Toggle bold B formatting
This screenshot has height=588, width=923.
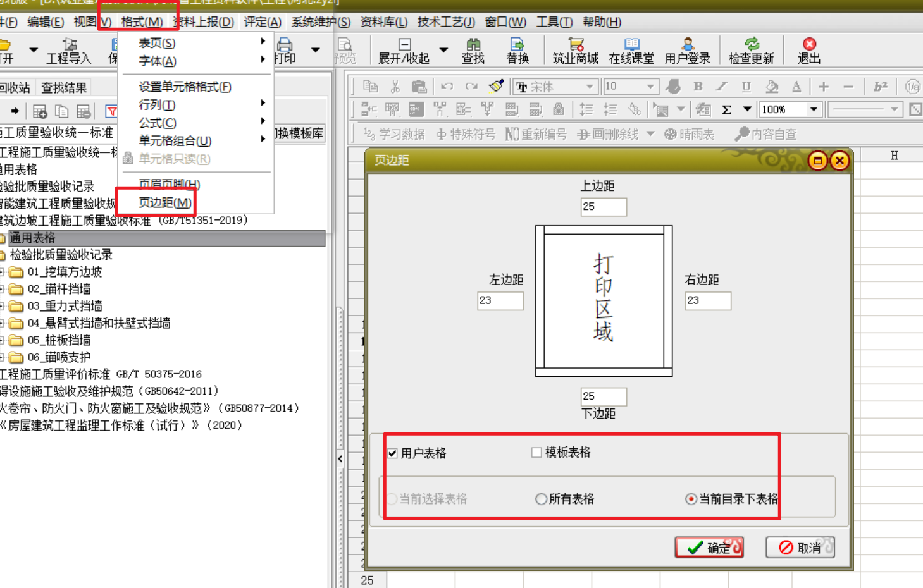coord(698,87)
